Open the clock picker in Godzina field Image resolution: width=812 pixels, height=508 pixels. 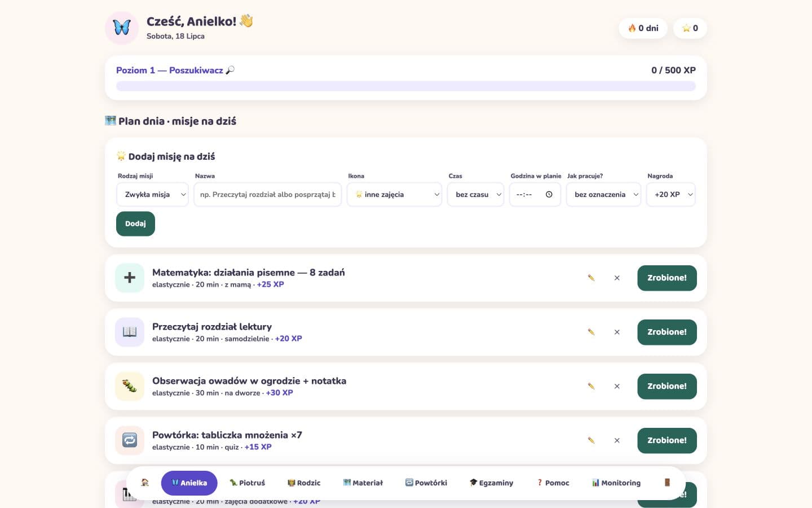pos(549,194)
